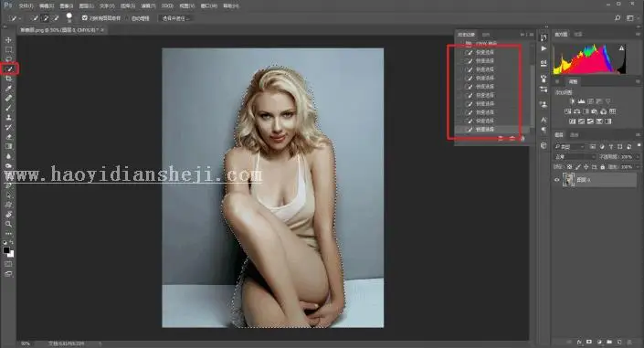Open the layer fill value field
Screen dimensions: 644x348
pos(626,167)
